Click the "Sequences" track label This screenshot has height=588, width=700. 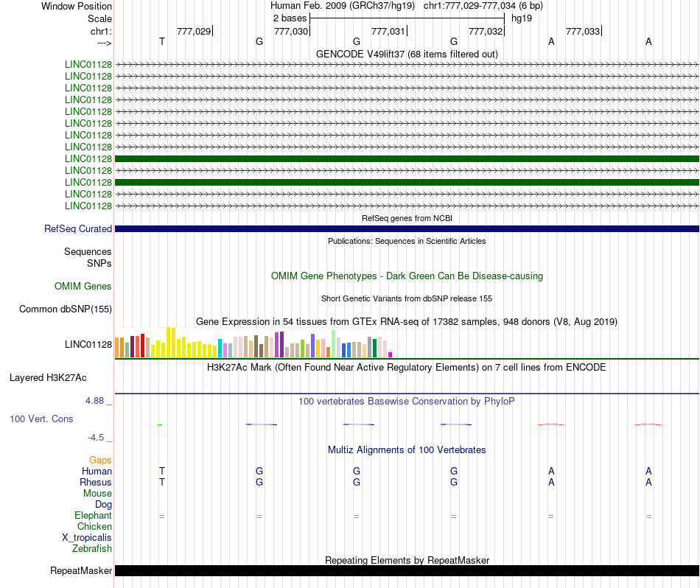tap(88, 251)
